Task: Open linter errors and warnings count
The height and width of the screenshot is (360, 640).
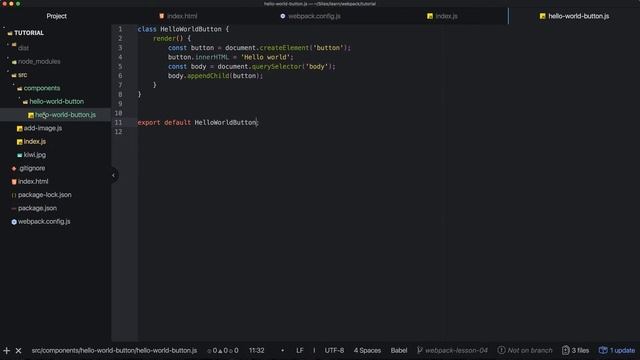Action: [223, 351]
